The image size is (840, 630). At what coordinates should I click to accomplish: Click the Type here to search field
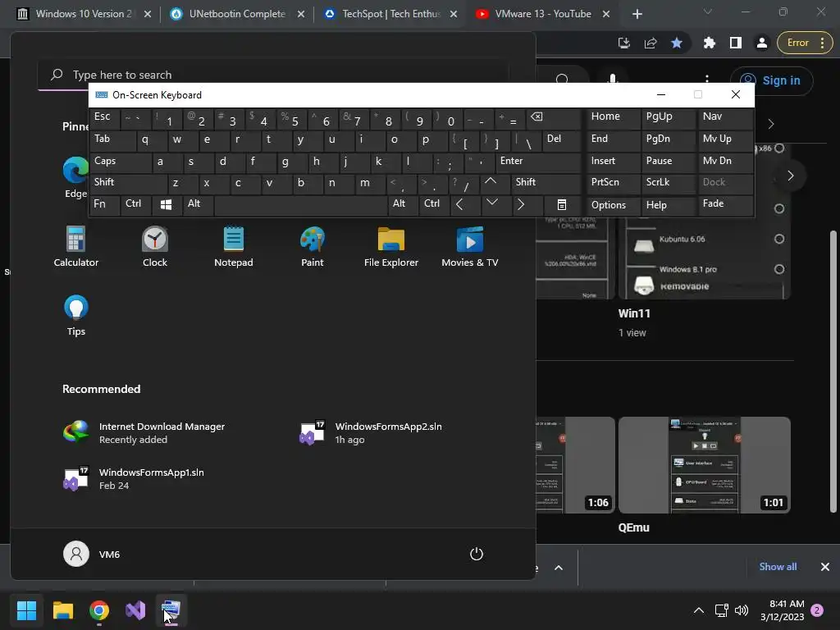273,75
